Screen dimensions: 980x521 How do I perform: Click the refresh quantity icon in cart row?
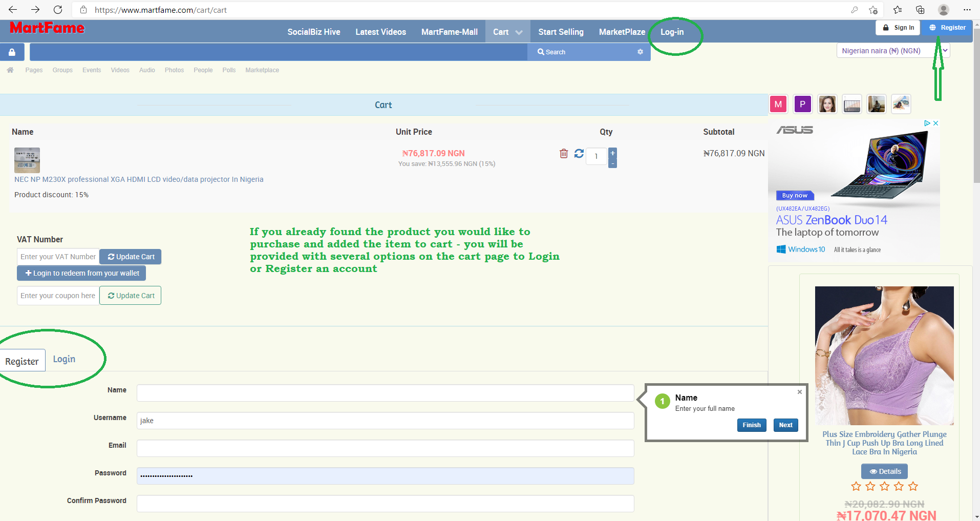click(579, 154)
